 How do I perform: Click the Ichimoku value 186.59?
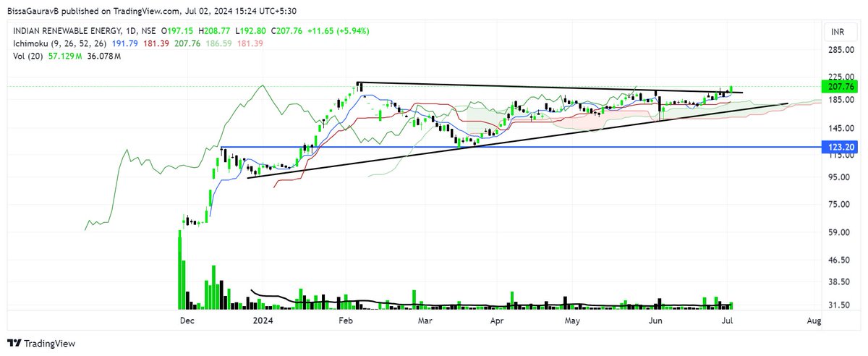(x=217, y=43)
